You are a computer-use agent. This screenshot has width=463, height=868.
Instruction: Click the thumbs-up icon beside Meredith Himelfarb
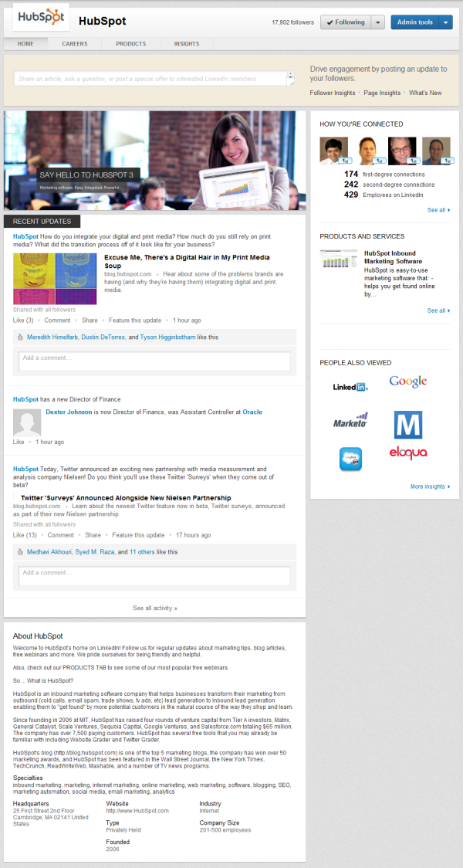pyautogui.click(x=20, y=337)
